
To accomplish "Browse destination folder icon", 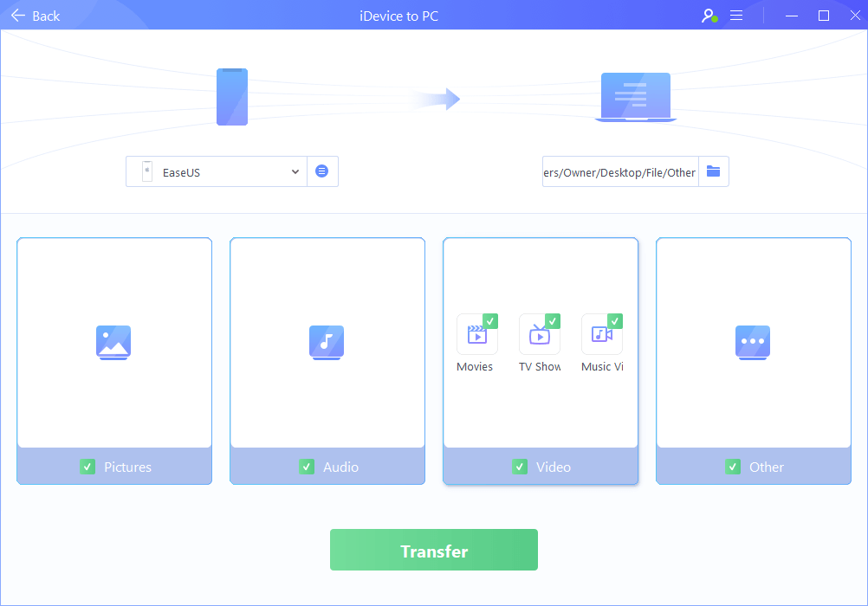I will [714, 171].
